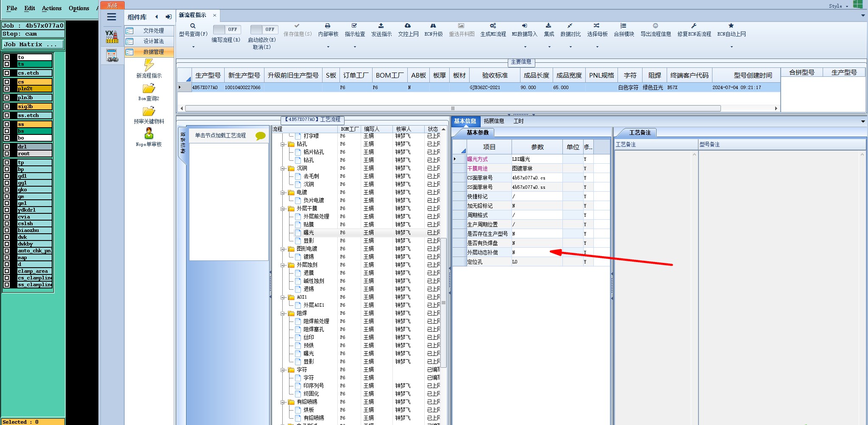868x425 pixels.
Task: Check the box for layer biaozhu
Action: point(7,230)
